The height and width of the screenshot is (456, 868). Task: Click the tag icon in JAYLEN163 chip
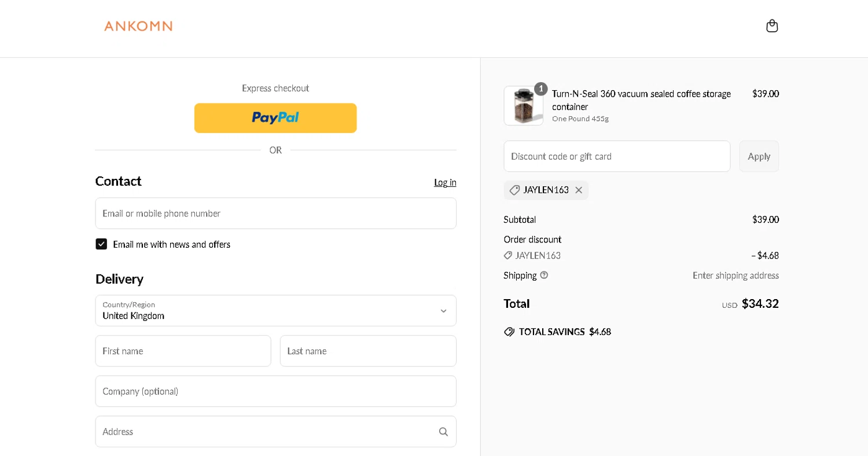(x=514, y=190)
